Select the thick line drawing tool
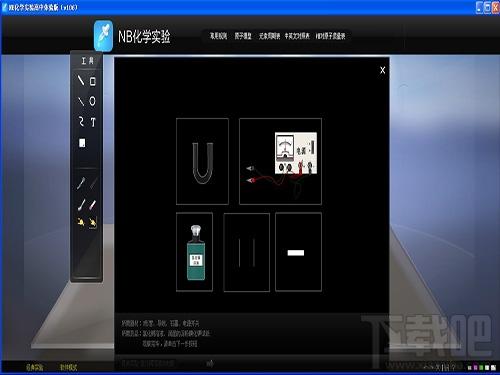Screen dimensions: 500x375 point(81,80)
